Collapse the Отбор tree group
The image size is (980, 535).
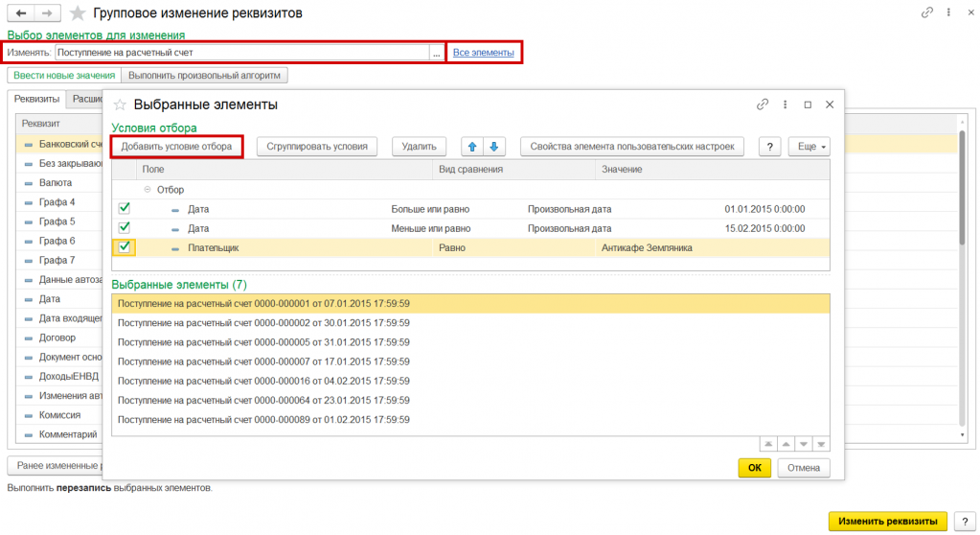[148, 190]
